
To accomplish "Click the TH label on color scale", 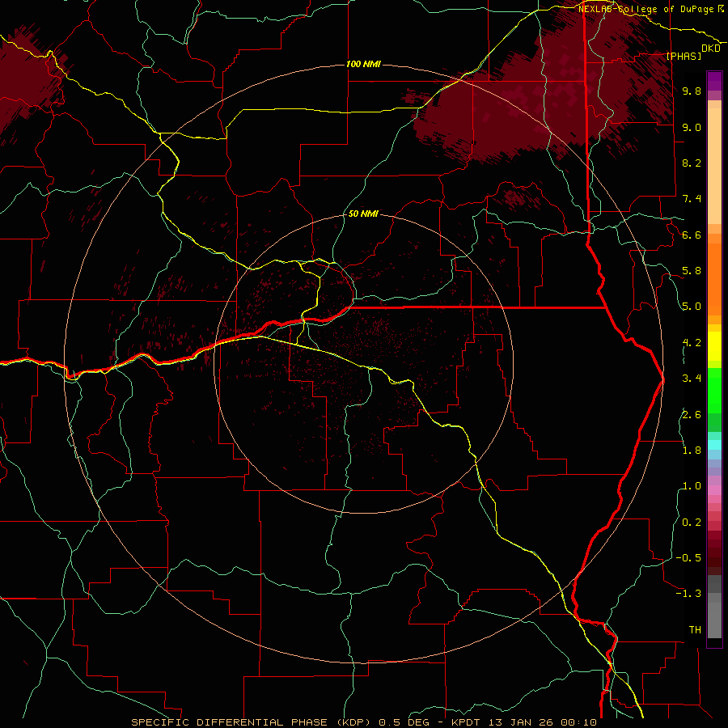I will tap(695, 630).
